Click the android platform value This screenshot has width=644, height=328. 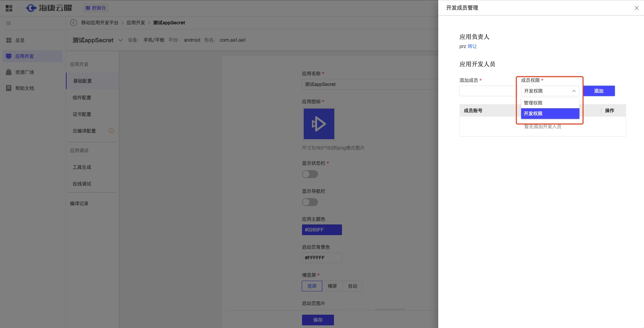(192, 40)
